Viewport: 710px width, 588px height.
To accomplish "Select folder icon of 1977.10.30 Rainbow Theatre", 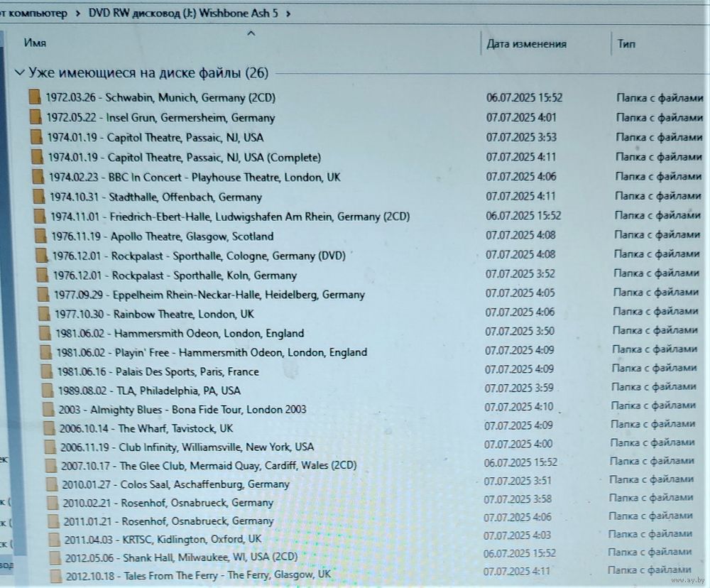I will tap(44, 314).
